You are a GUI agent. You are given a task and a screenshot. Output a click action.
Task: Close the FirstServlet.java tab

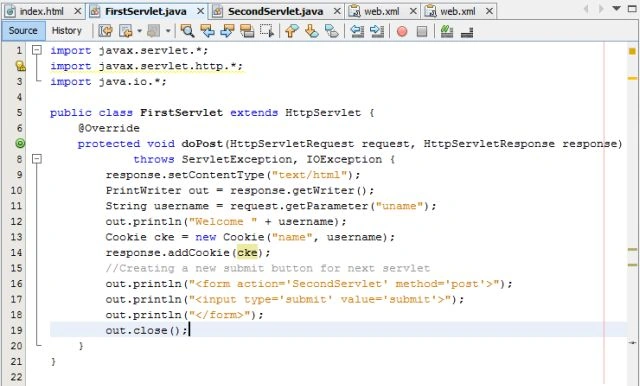200,11
